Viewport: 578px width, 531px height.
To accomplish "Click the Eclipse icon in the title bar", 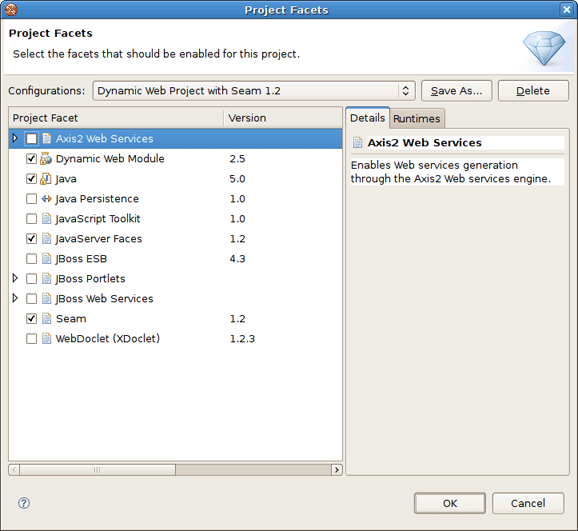I will (x=11, y=10).
